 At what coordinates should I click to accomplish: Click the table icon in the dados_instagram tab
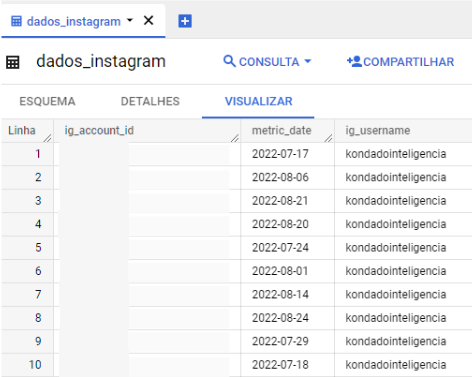tap(16, 21)
